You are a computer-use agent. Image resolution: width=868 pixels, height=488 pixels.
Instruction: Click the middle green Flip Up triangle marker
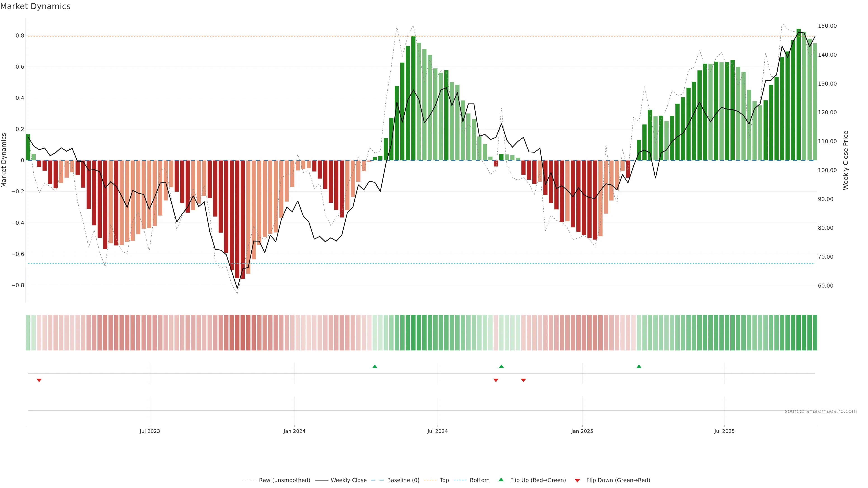point(501,366)
